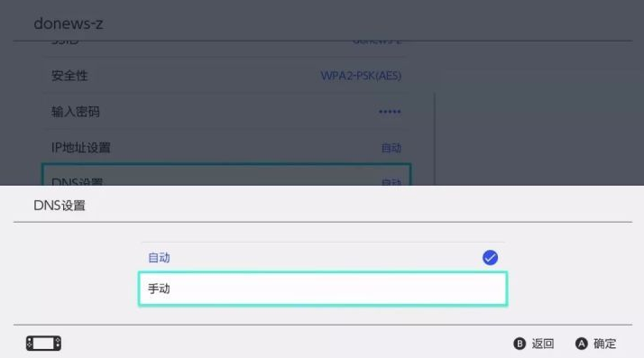The image size is (644, 358).
Task: Click the 自动 value in dimmed DNS row
Action: 391,182
